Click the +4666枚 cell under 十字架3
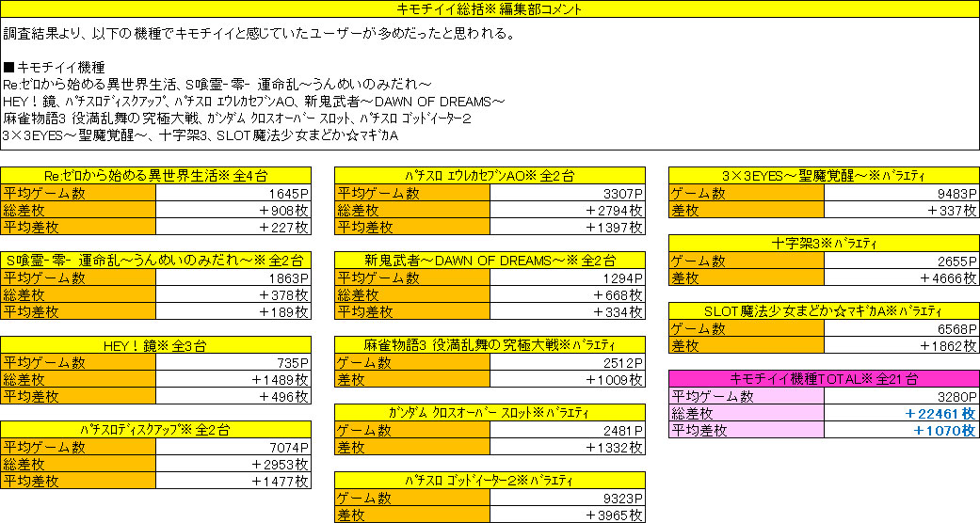980x523 pixels. coord(901,278)
